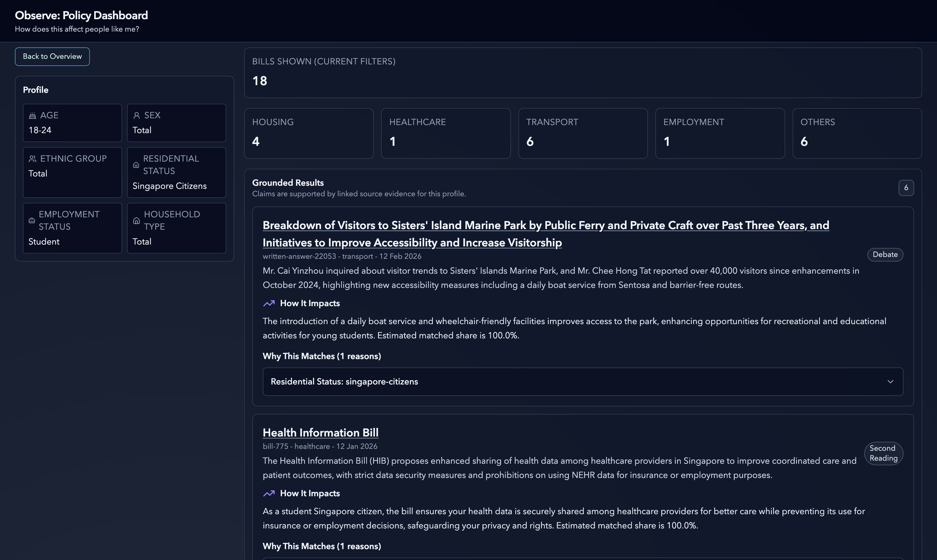Filter by the Healthcare category card
937x560 pixels.
pos(446,133)
